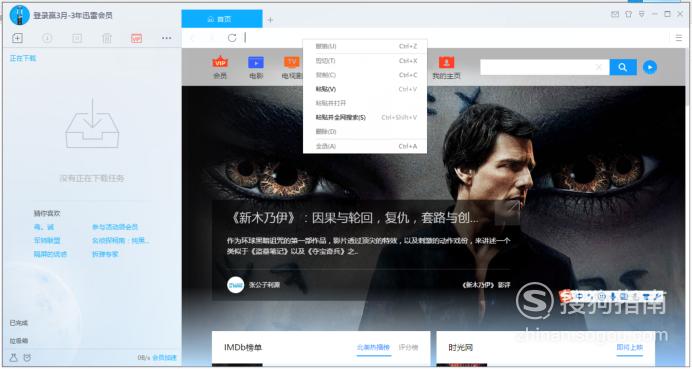Open the hamburger menu in address bar
The height and width of the screenshot is (369, 692).
point(679,38)
